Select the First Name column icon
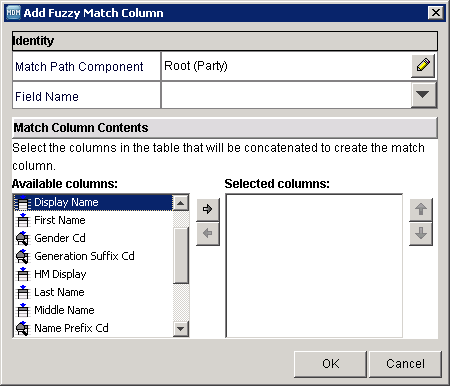Image resolution: width=450 pixels, height=386 pixels. click(x=23, y=220)
